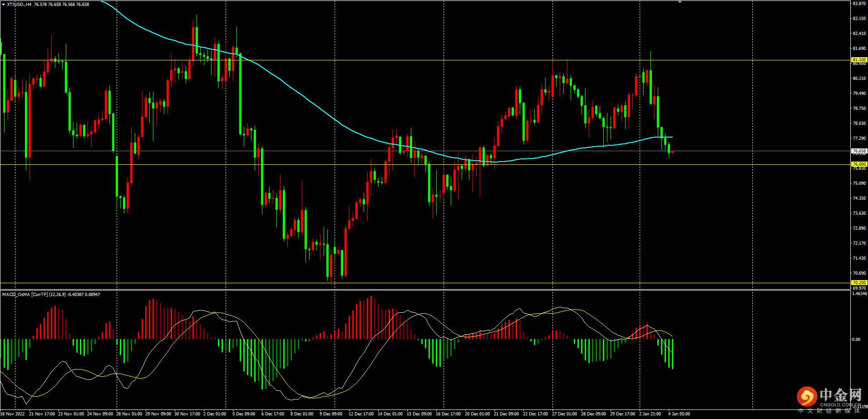Click the XTIUSD,H4 symbol title text
This screenshot has height=419, width=868.
(x=19, y=4)
